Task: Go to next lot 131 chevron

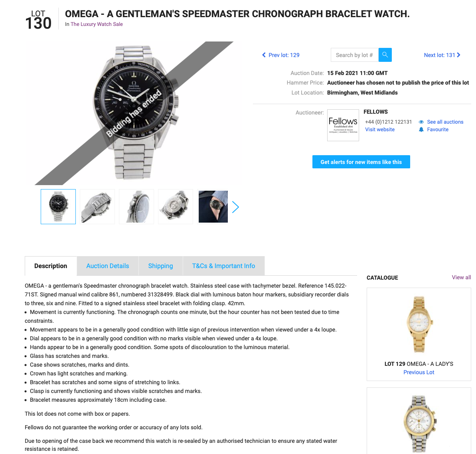Action: [x=459, y=55]
